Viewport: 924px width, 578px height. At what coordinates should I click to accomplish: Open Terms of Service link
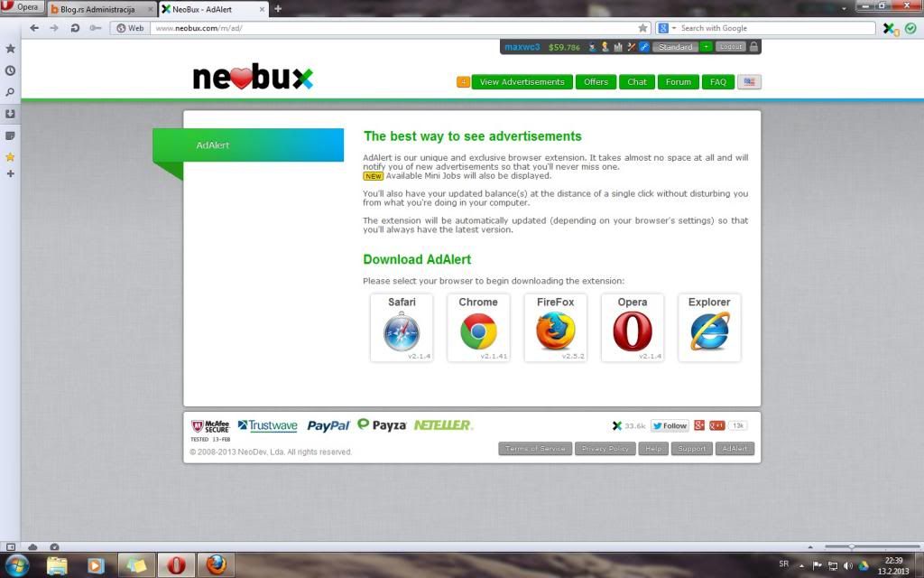pyautogui.click(x=535, y=449)
